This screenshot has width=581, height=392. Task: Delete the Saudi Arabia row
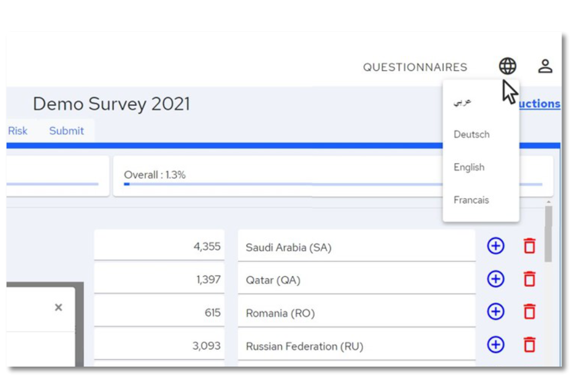(530, 246)
